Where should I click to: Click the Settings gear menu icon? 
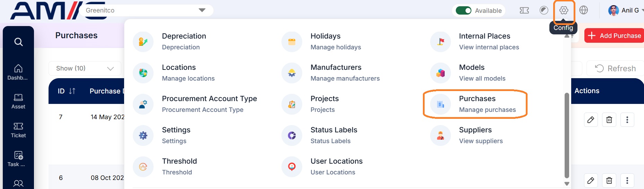click(143, 135)
